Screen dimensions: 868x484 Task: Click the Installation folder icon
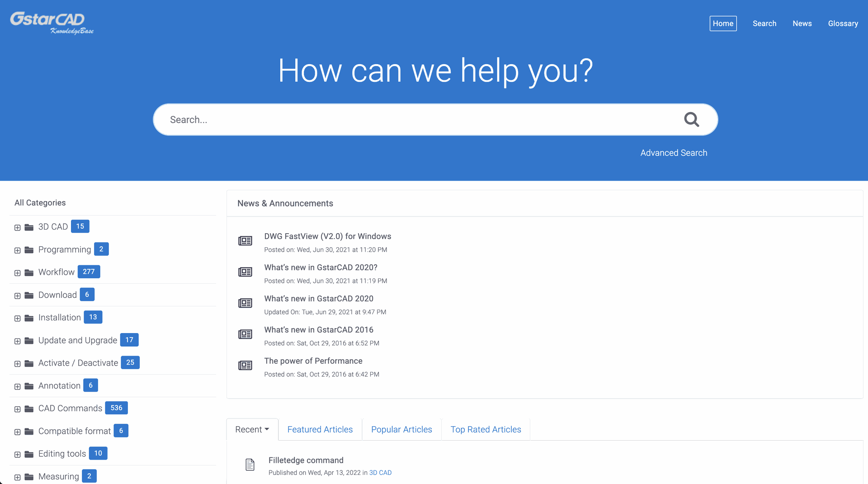(29, 318)
